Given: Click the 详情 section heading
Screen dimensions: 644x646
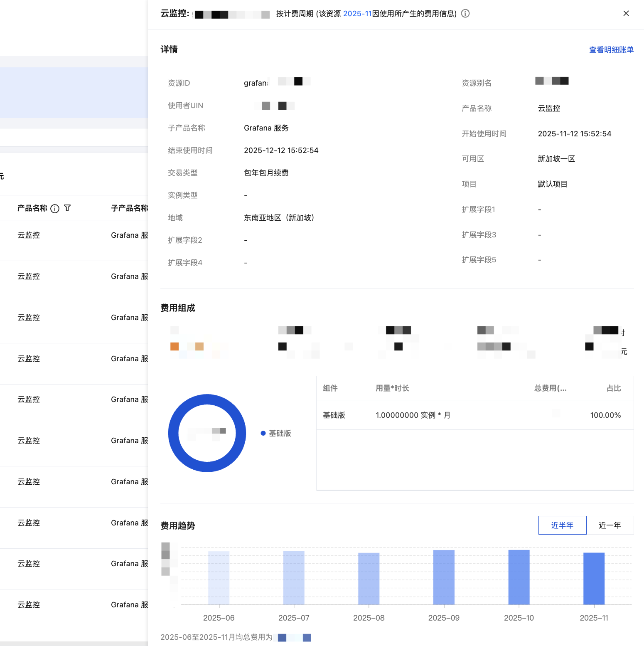Looking at the screenshot, I should [x=169, y=49].
